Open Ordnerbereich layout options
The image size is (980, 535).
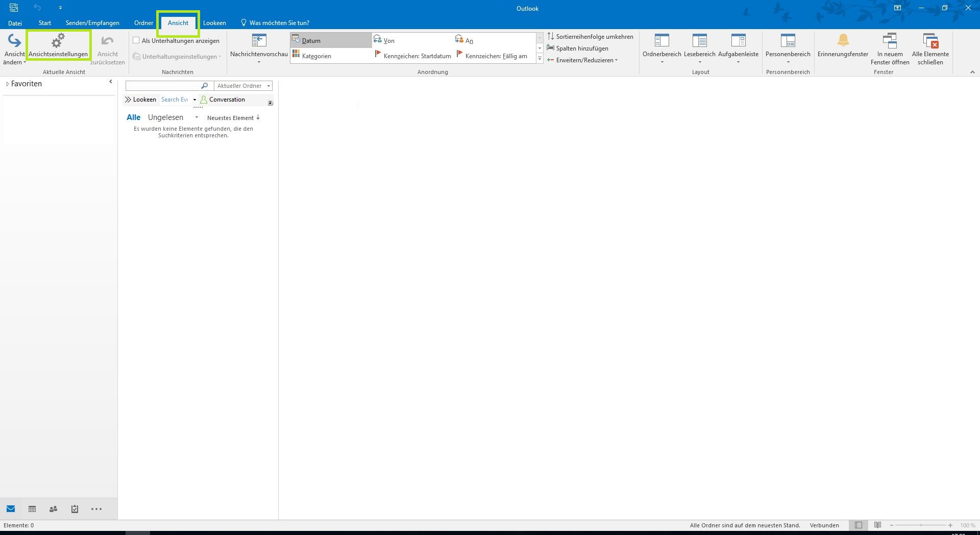point(661,49)
